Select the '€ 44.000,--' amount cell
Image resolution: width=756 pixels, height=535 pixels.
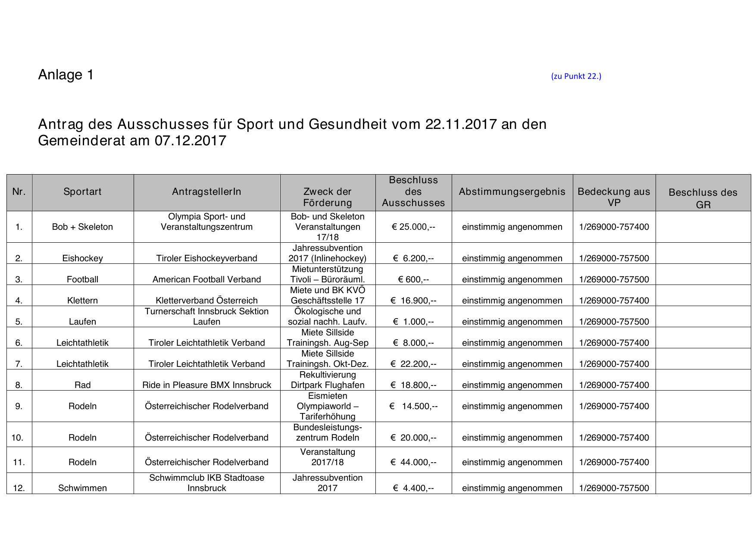point(413,462)
